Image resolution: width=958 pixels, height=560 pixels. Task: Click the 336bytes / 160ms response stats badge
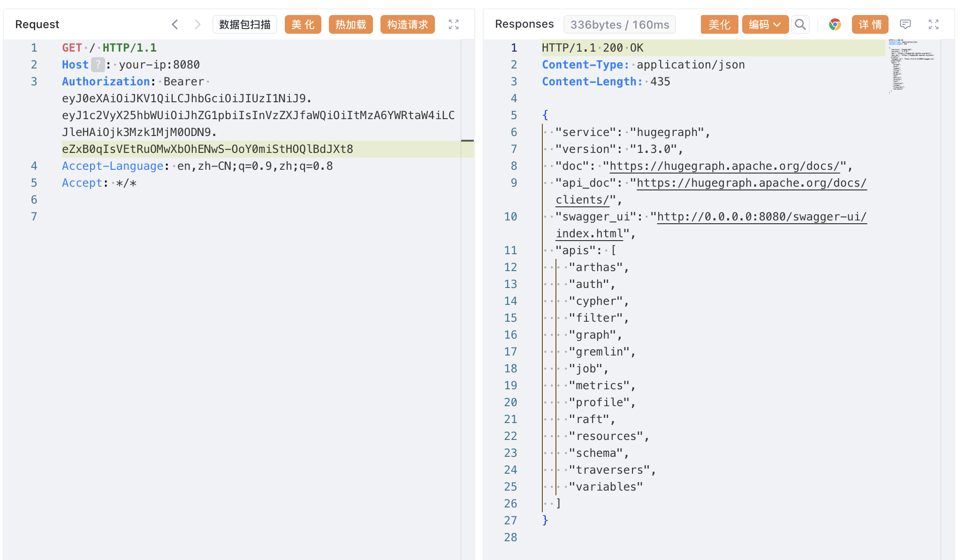[x=619, y=24]
